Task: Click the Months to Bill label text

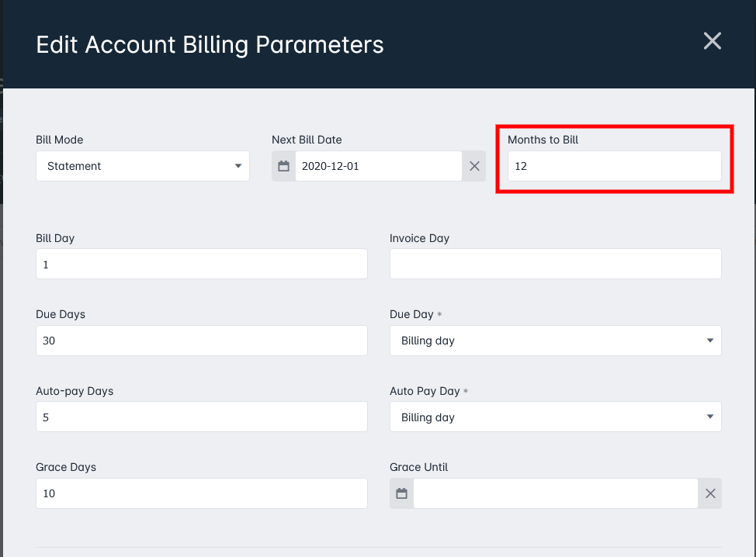Action: (x=543, y=140)
